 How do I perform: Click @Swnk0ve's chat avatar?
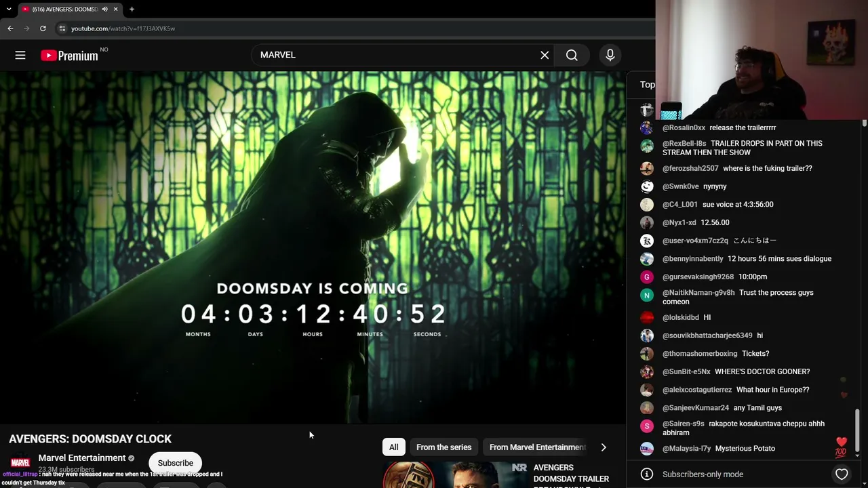[x=647, y=186]
